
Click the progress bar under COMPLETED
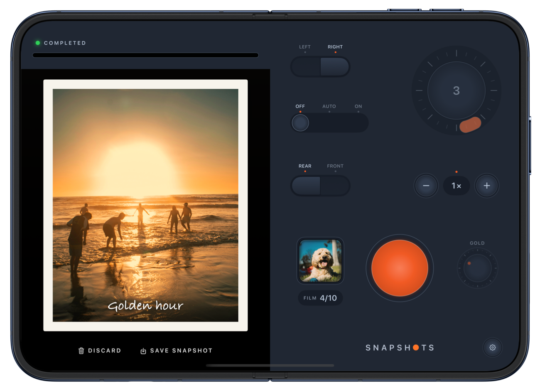click(145, 55)
